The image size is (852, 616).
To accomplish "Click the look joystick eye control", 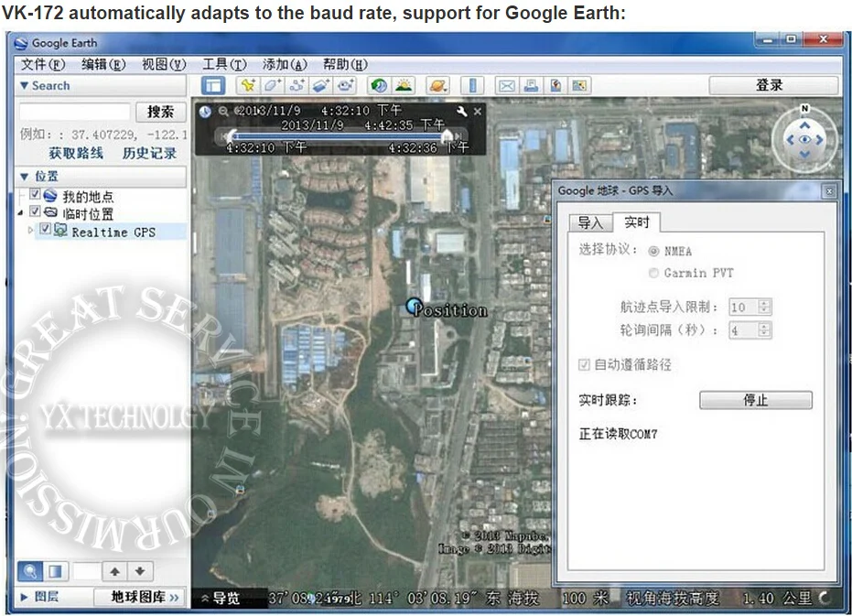I will coord(804,140).
